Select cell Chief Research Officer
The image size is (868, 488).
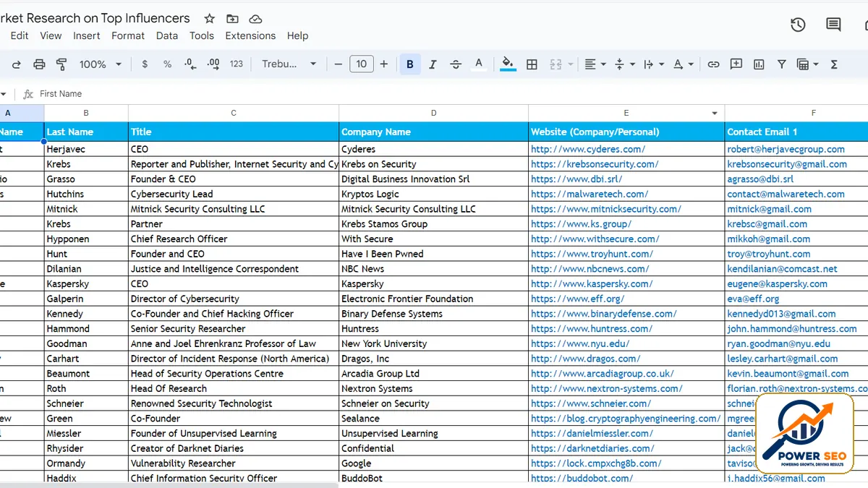[234, 239]
